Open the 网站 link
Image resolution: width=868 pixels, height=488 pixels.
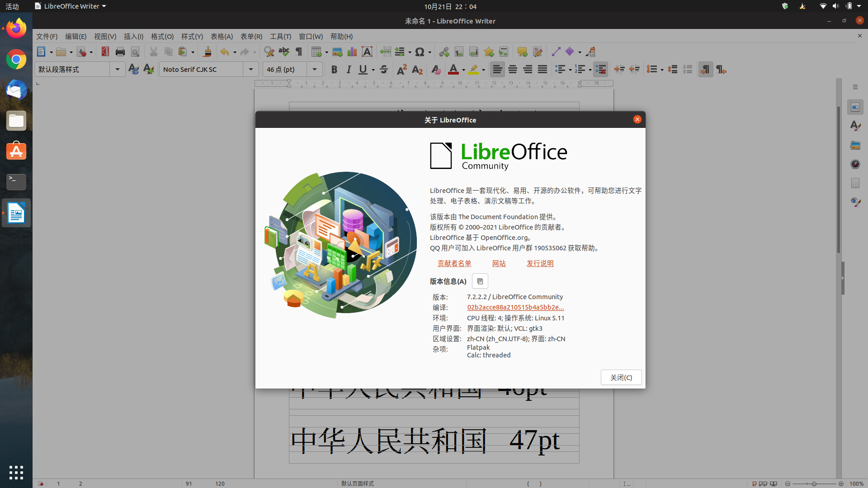tap(499, 263)
